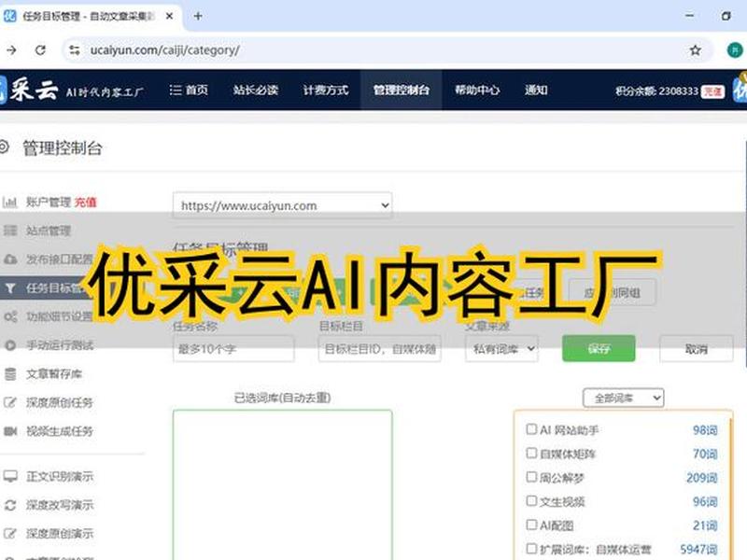Reload the page with refresh icon
Viewport: 747px width, 560px height.
tap(40, 50)
